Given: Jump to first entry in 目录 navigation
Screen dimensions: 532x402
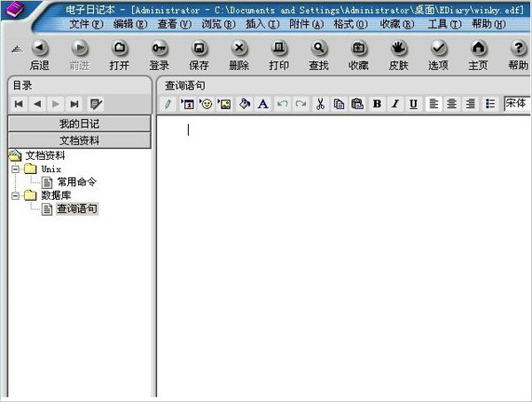Looking at the screenshot, I should (19, 104).
